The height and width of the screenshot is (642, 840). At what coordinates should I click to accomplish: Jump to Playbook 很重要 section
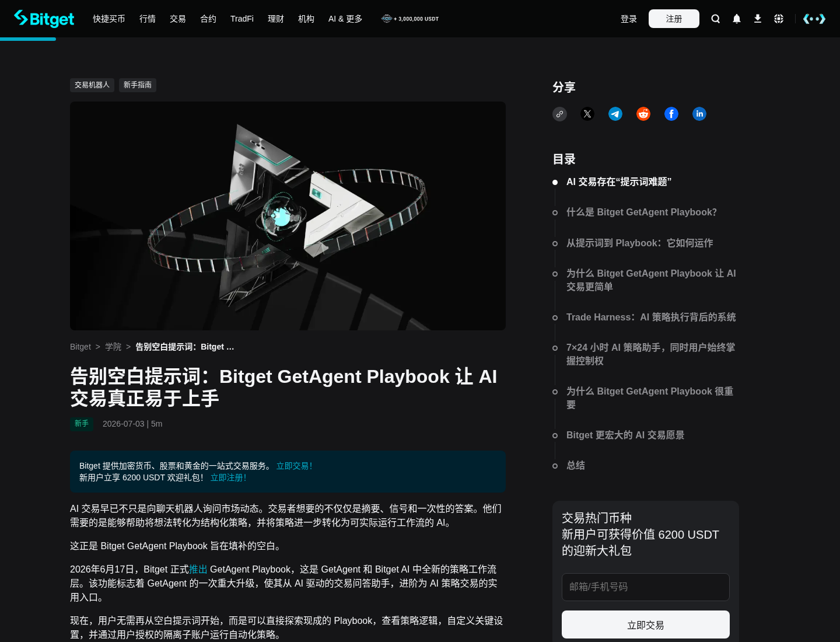pos(650,398)
